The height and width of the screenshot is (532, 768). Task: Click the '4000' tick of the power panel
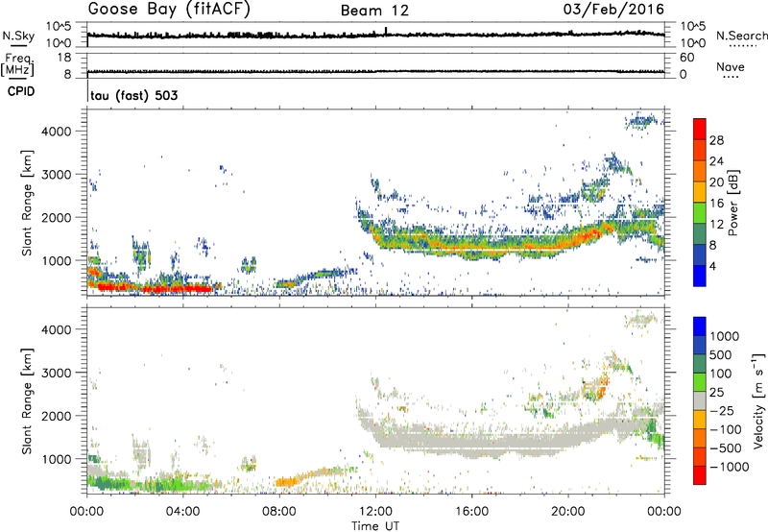tap(56, 132)
